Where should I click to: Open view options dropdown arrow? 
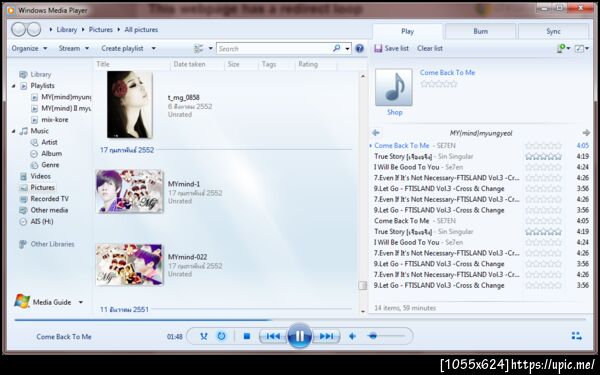[210, 49]
